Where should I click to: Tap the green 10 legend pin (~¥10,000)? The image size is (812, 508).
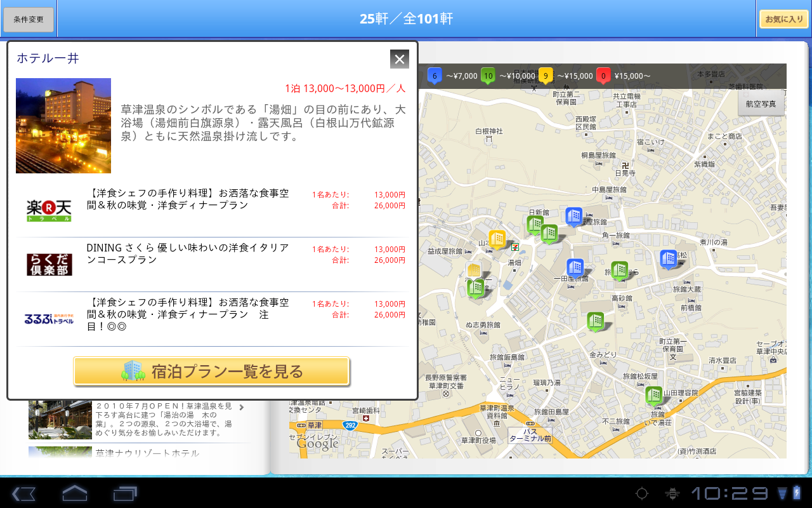488,76
